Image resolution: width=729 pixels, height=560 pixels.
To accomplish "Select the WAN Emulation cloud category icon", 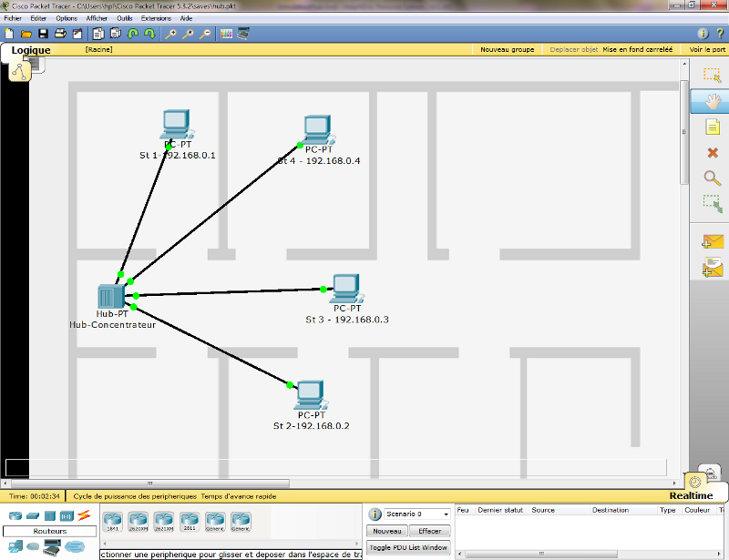I will (33, 546).
